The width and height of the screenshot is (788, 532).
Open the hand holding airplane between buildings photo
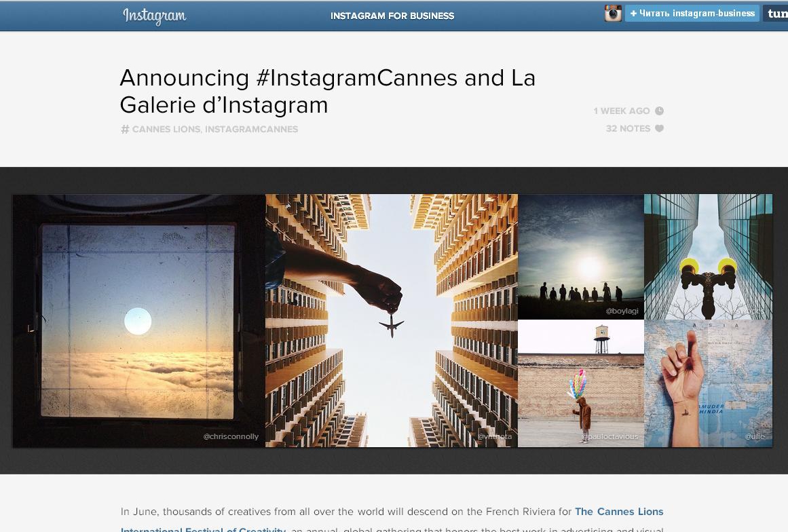pyautogui.click(x=392, y=320)
